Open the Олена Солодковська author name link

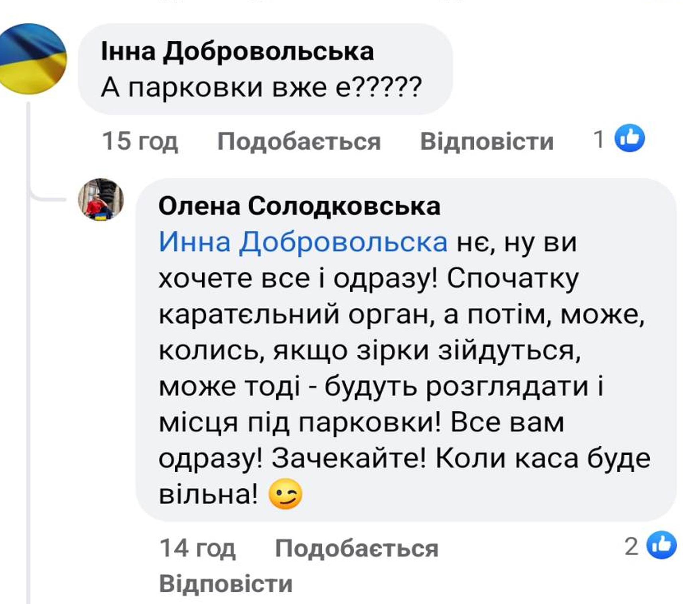(x=299, y=206)
